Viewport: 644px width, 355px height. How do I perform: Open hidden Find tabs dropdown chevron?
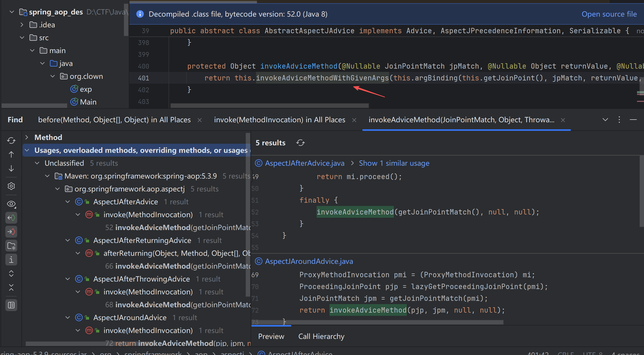(x=605, y=120)
